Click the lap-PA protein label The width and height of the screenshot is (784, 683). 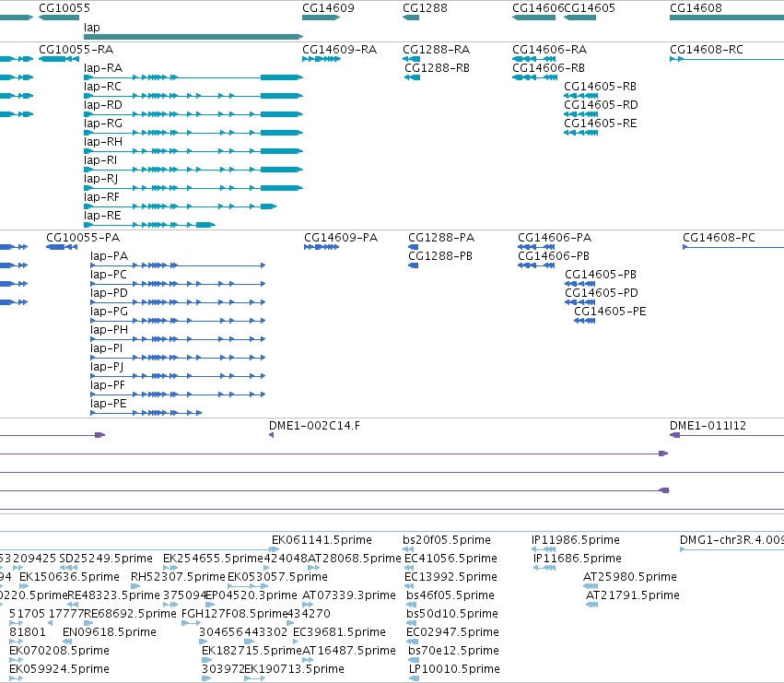pos(109,256)
